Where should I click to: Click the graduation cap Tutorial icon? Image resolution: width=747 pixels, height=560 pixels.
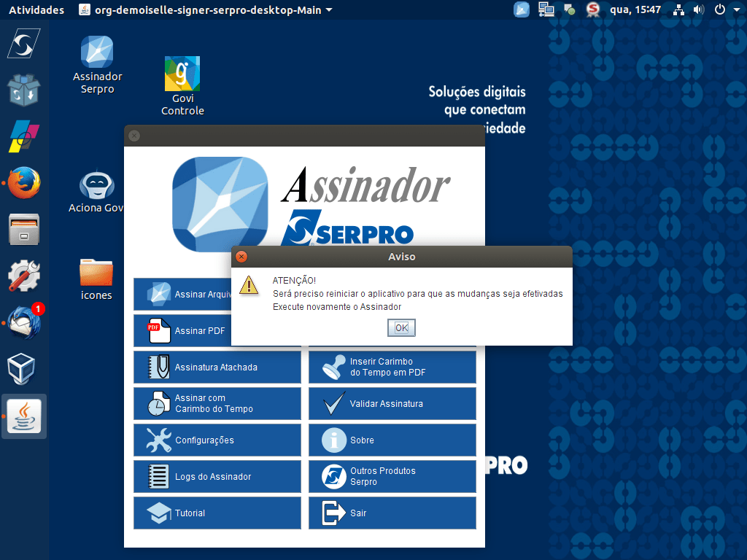pyautogui.click(x=158, y=513)
